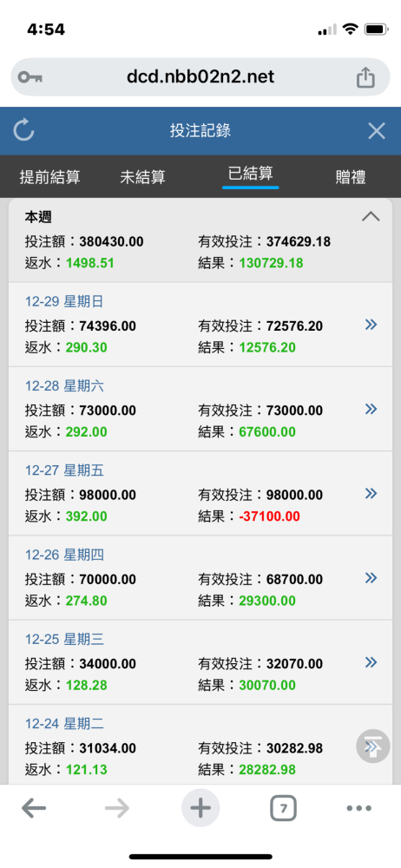Screen dimensions: 401x868
Task: Expand the 12-29 星期日 details arrow
Action: 371,325
